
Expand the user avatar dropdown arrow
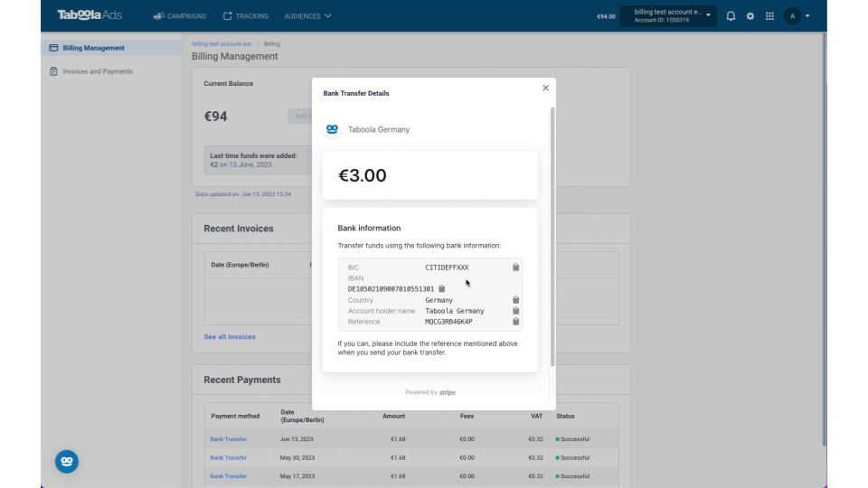(x=807, y=16)
